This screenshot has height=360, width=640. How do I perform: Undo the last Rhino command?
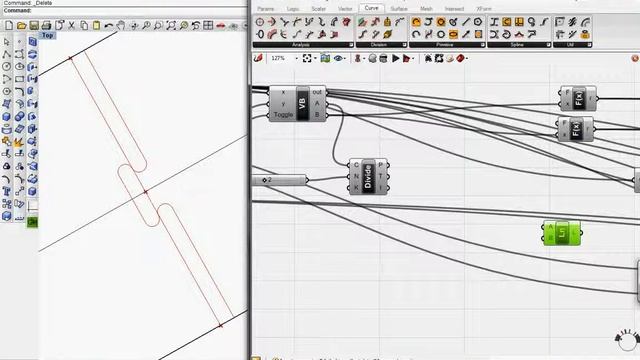109,25
